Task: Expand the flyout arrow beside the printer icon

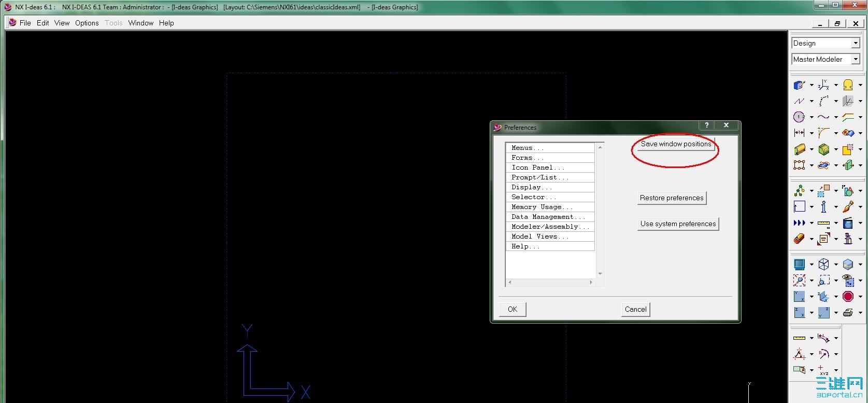Action: [860, 313]
